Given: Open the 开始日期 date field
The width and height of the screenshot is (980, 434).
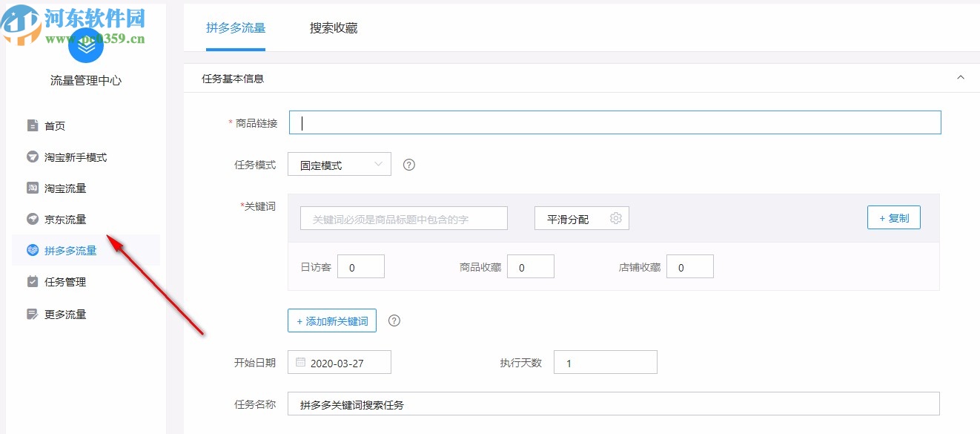Looking at the screenshot, I should tap(340, 362).
